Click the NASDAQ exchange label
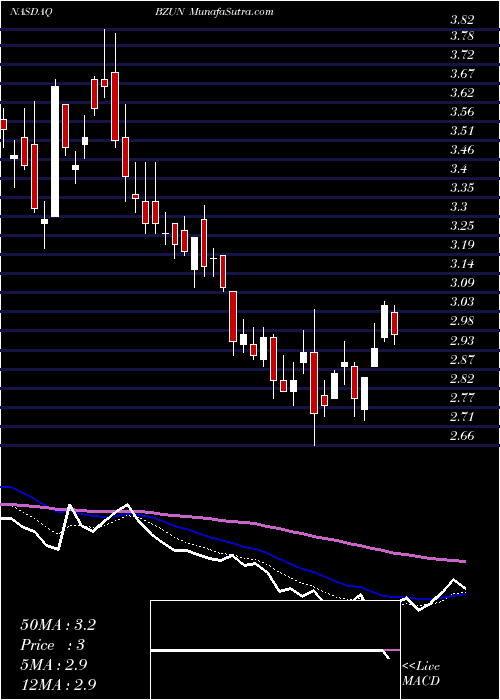 click(x=32, y=12)
